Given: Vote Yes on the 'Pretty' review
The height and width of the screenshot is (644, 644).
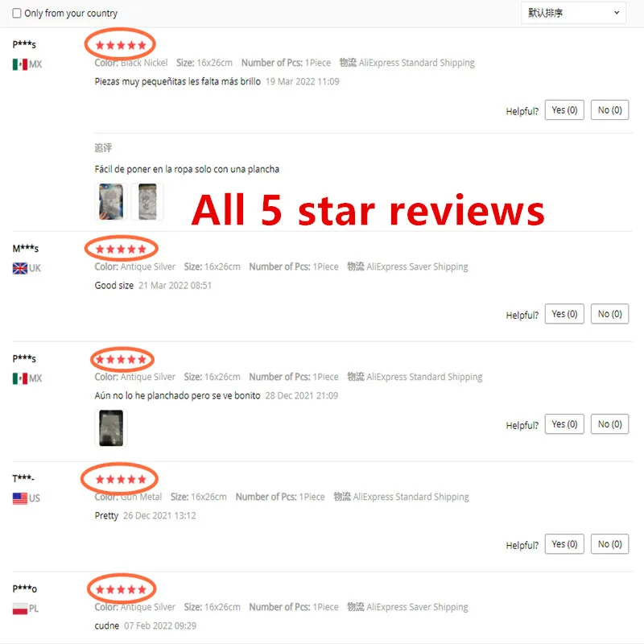Looking at the screenshot, I should tap(564, 544).
